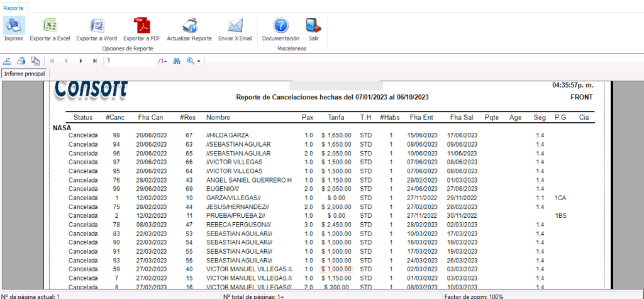Click the Tarifa column header
Screen dimensions: 644x299
point(336,118)
